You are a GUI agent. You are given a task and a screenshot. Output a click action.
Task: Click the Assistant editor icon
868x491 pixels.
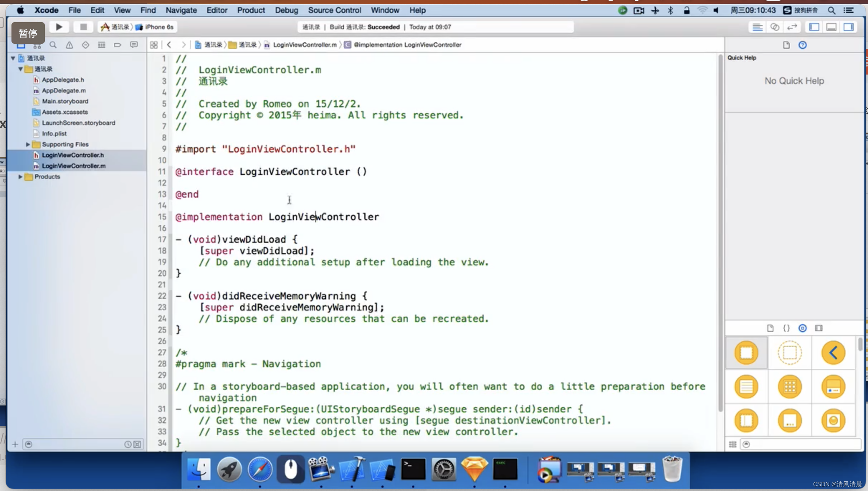(774, 27)
